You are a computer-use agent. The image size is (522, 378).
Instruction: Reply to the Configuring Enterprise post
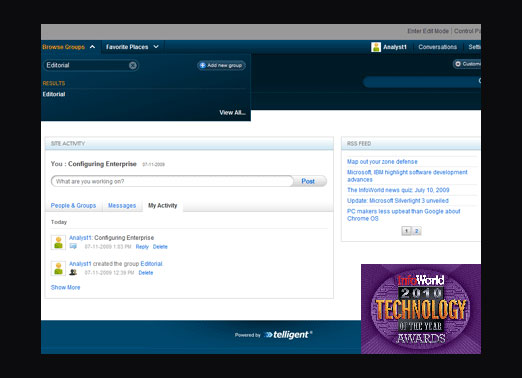[x=142, y=247]
